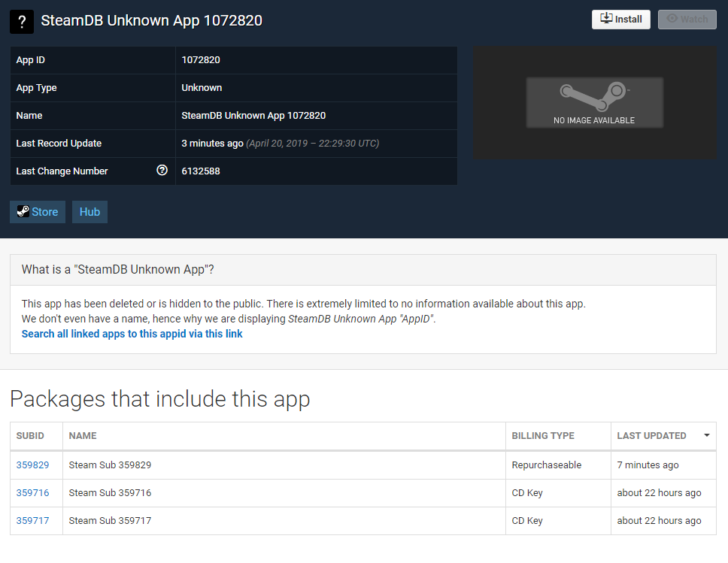Click the question mark app icon

pos(22,21)
